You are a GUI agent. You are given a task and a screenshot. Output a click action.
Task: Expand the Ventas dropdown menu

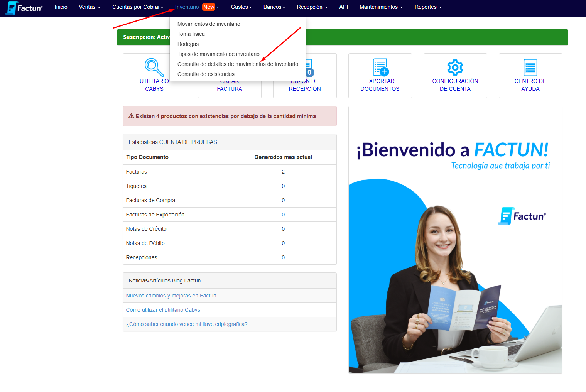90,7
